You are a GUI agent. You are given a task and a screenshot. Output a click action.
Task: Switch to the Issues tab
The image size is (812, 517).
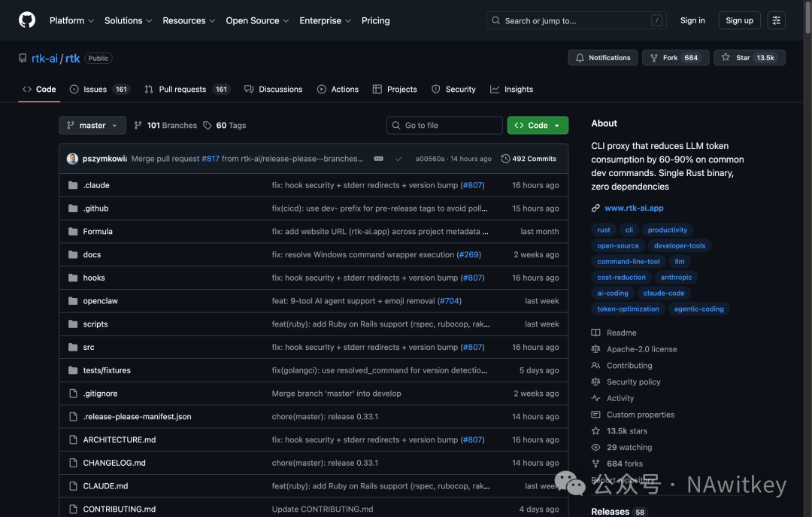(99, 90)
